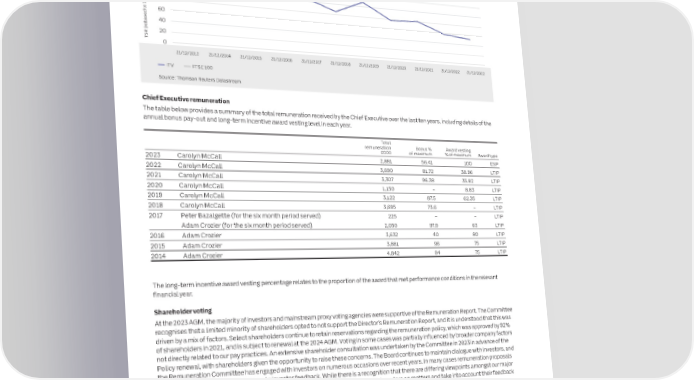Click the long-term incentive award vesting paragraph
The image size is (694, 380).
point(325,284)
